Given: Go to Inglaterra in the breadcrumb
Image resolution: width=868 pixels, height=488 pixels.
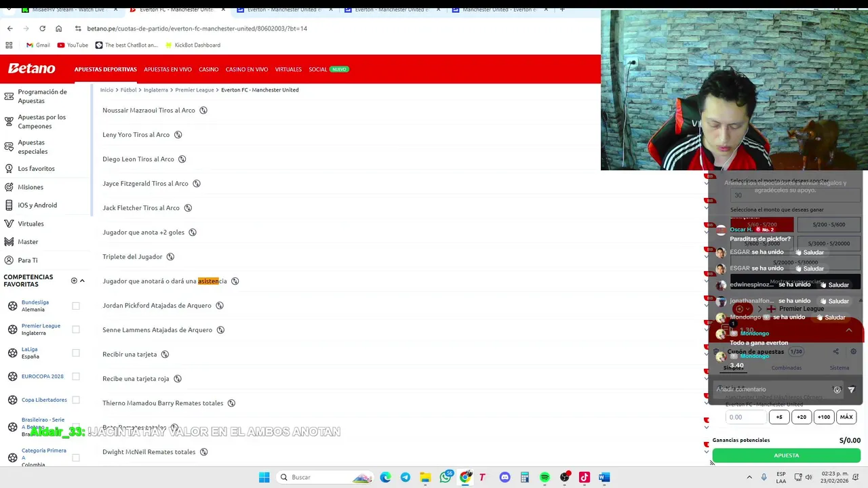Looking at the screenshot, I should pyautogui.click(x=156, y=89).
